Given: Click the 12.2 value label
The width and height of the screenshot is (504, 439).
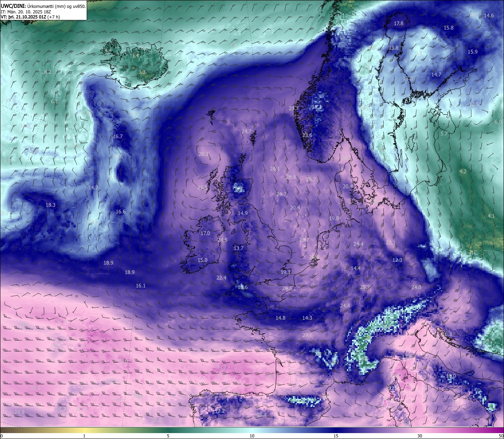Looking at the screenshot, I should pos(220,411).
